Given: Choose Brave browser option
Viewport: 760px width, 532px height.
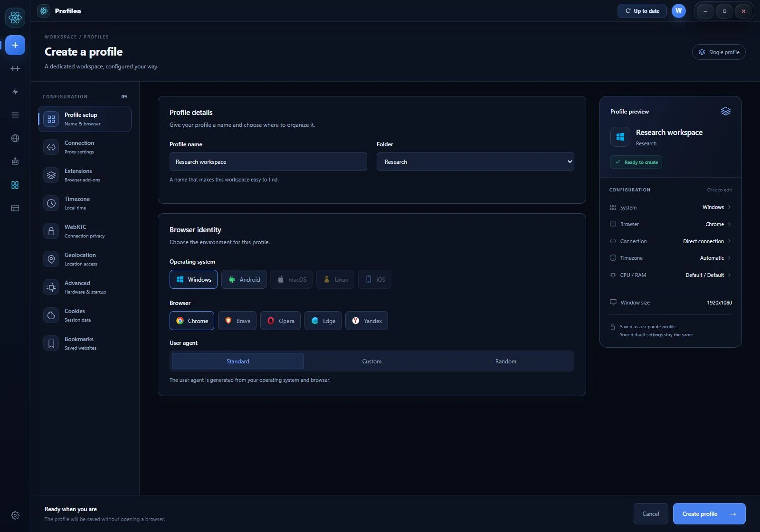Looking at the screenshot, I should 237,321.
